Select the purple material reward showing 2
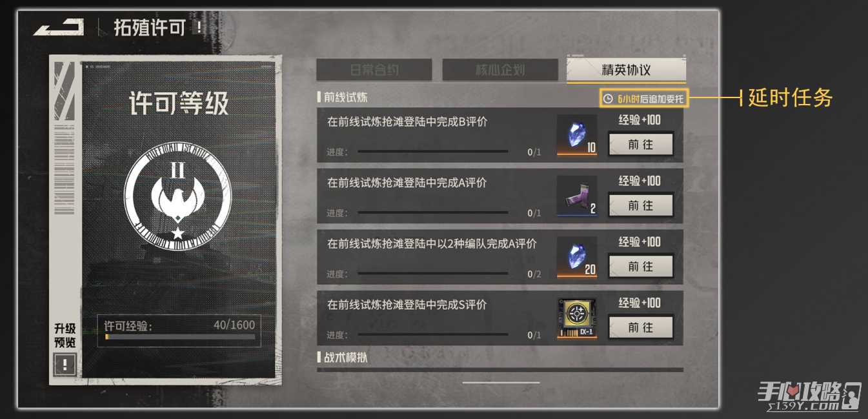The image size is (868, 419). click(577, 196)
